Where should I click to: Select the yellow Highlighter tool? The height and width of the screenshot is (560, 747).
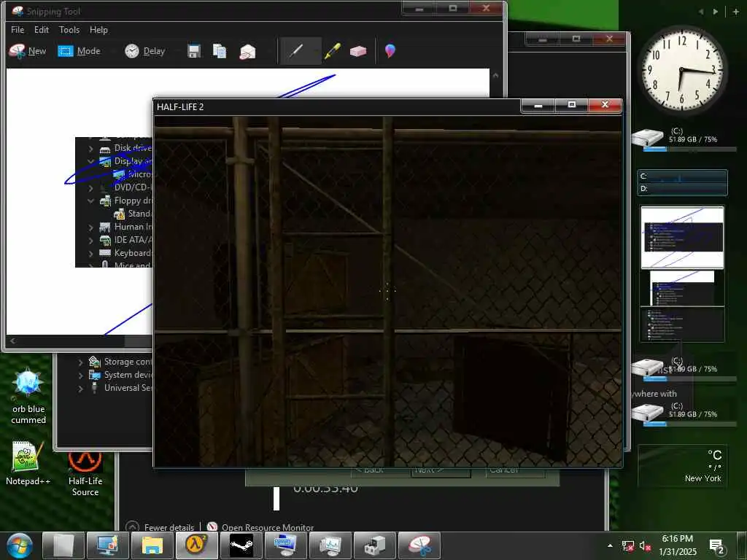pos(333,51)
